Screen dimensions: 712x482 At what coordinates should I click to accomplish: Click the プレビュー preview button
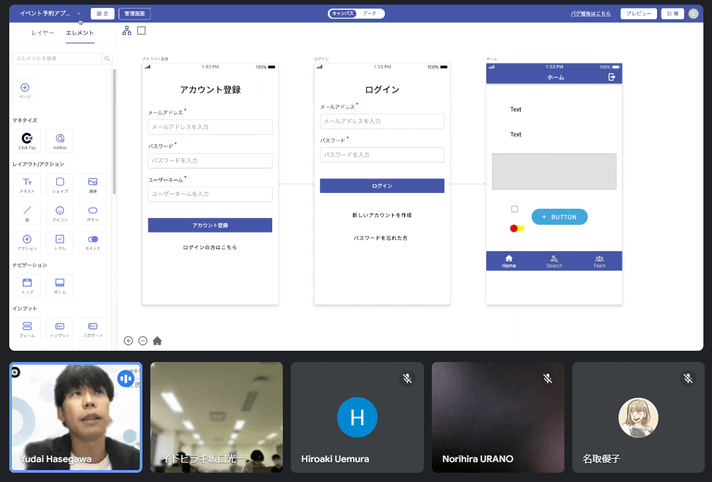pyautogui.click(x=638, y=14)
